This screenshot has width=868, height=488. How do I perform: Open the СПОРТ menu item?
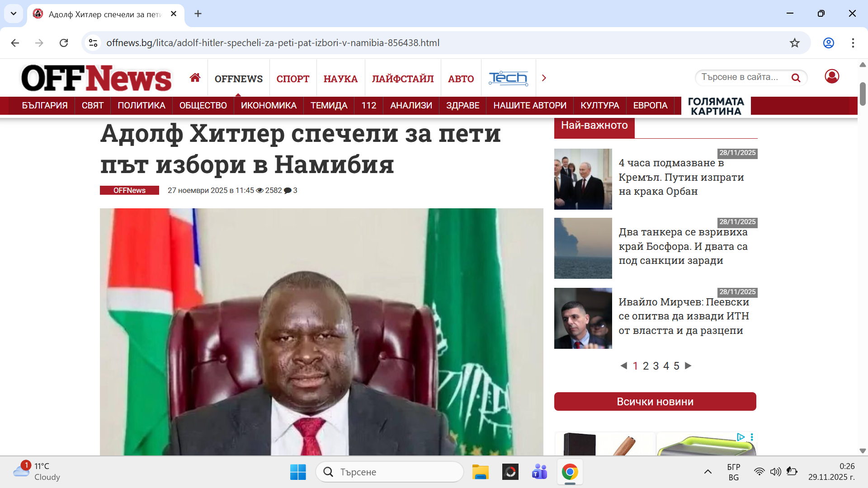(x=292, y=79)
